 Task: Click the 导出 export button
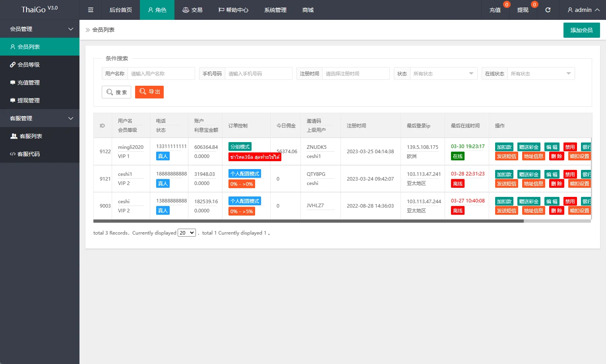[x=149, y=92]
